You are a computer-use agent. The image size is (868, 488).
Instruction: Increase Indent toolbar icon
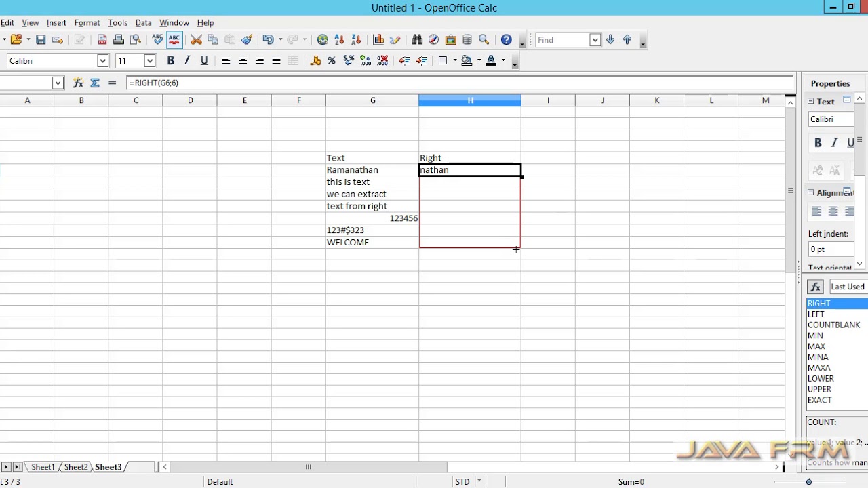click(x=421, y=61)
